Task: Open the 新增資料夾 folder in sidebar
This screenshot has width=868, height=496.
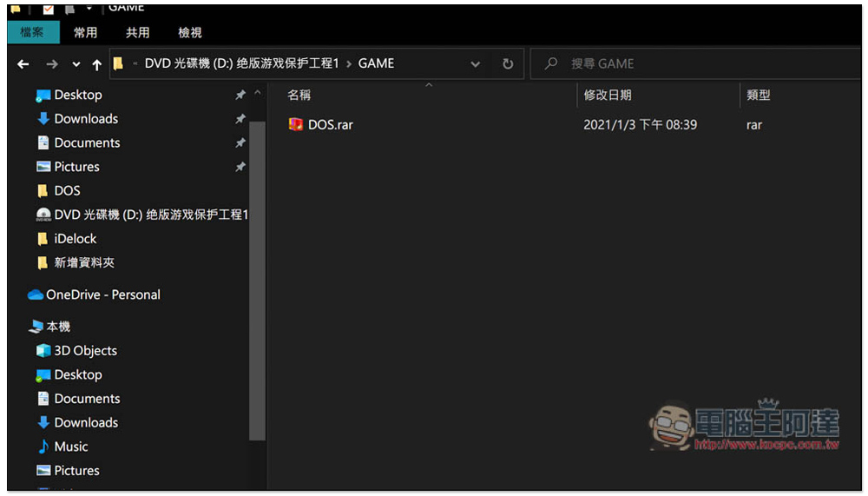Action: (84, 262)
